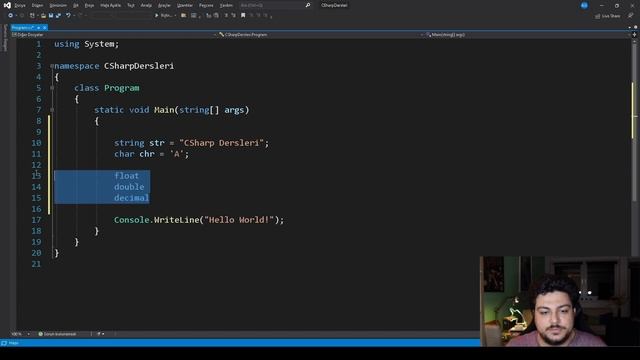Click the word 'float' on line 13
Viewport: 640px width, 360px height.
(127, 176)
